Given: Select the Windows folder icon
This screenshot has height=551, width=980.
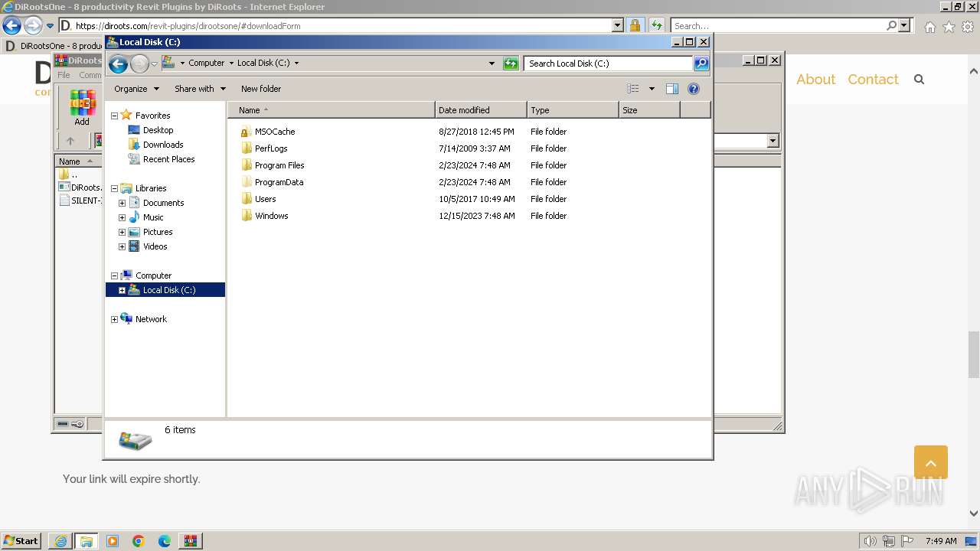Looking at the screenshot, I should click(246, 216).
